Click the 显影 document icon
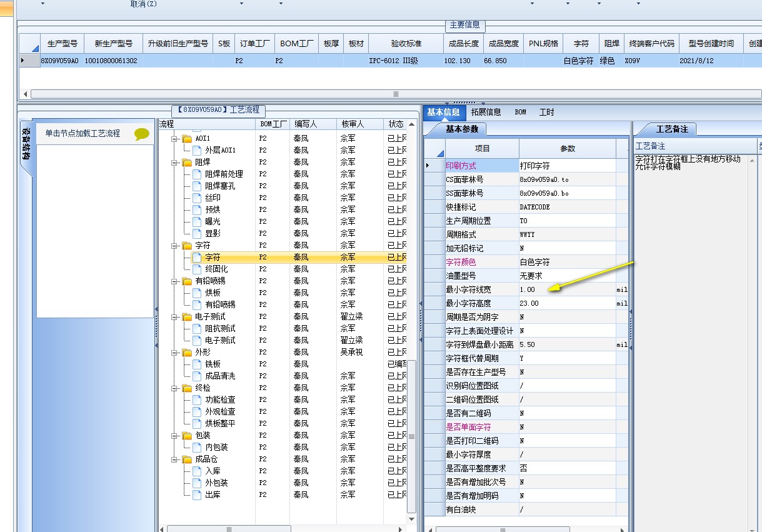 point(197,233)
